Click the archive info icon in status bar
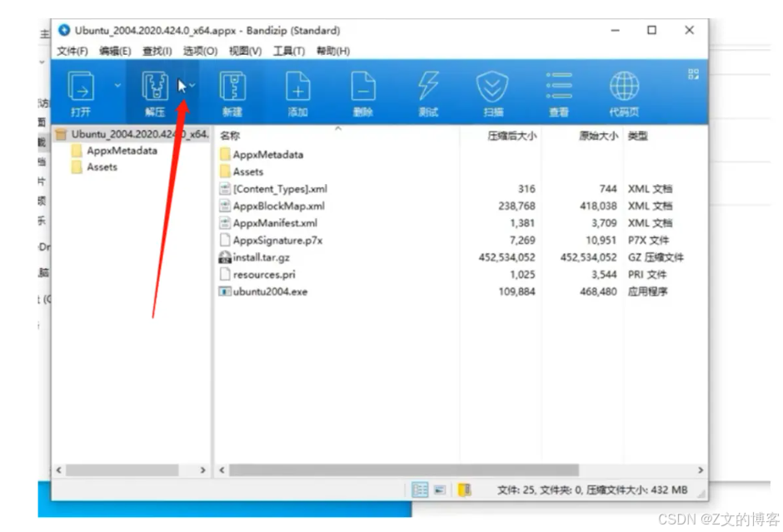This screenshot has width=783, height=532. (465, 490)
